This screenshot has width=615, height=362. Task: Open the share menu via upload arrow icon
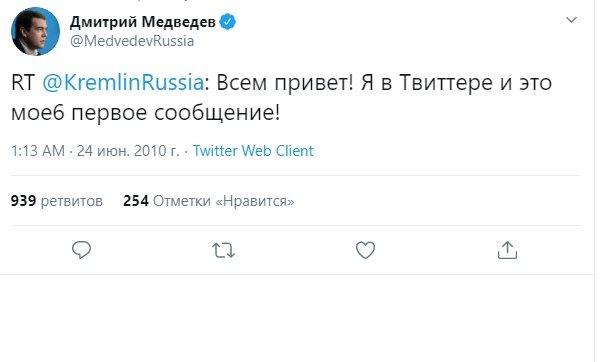(x=508, y=250)
